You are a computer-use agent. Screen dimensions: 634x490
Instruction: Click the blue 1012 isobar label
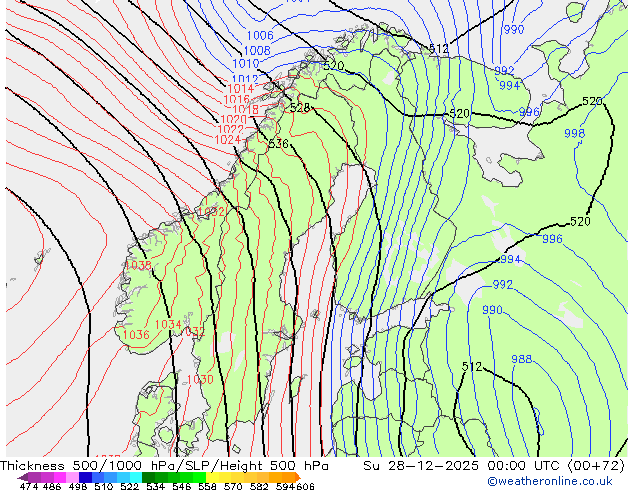[x=245, y=79]
